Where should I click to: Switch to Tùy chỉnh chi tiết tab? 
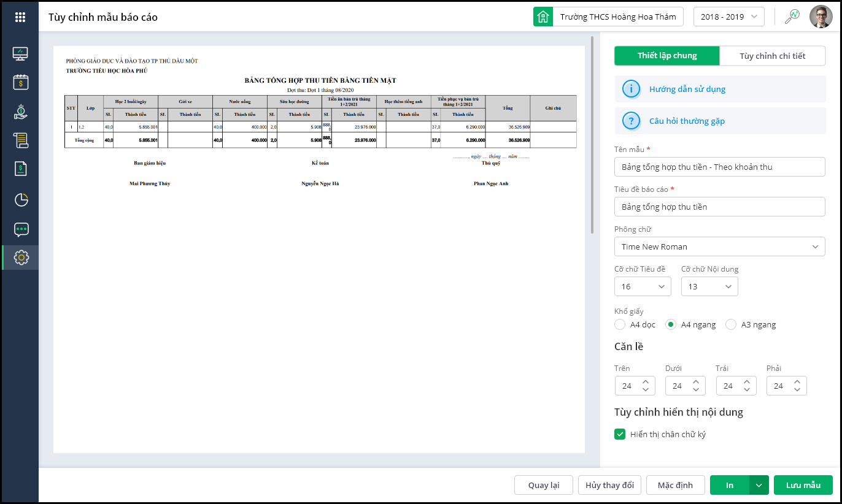pos(772,56)
